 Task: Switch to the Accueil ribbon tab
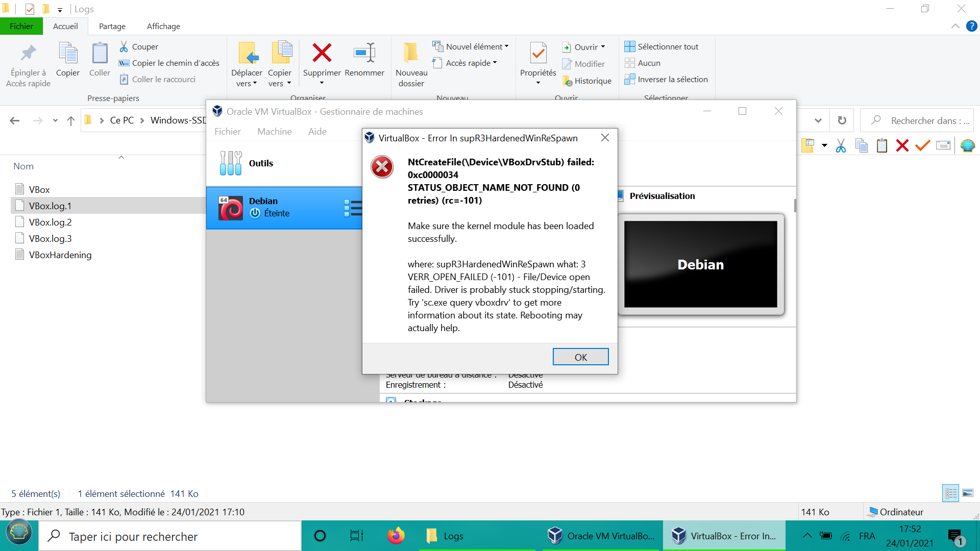65,26
